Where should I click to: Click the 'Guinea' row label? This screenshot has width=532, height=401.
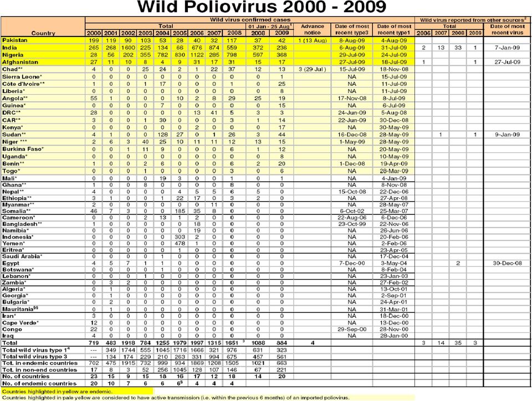pos(13,105)
